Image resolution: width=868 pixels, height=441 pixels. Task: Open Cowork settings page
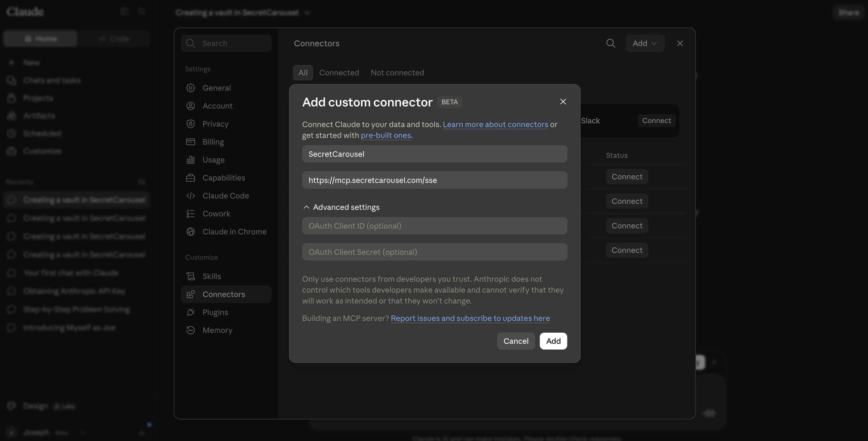pyautogui.click(x=226, y=214)
